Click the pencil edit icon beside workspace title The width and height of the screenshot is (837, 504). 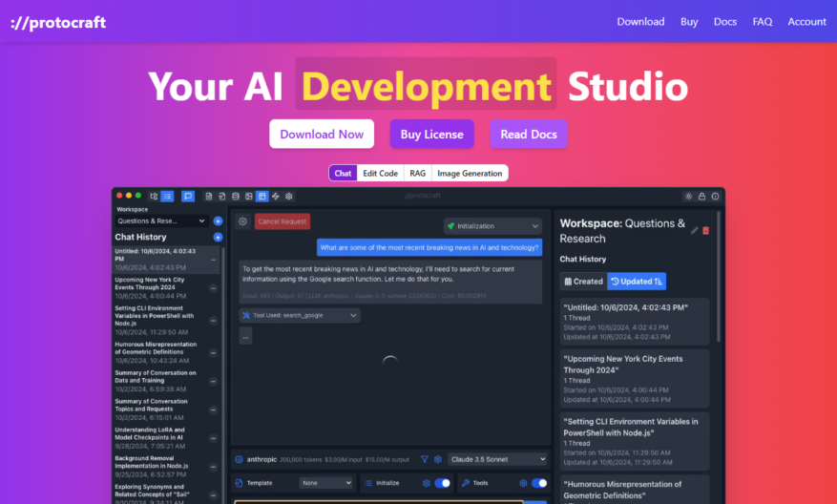click(694, 231)
